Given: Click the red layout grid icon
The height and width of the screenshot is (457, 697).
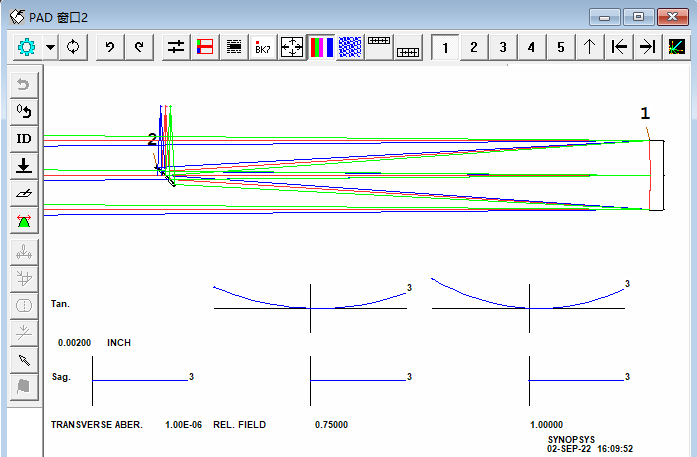Looking at the screenshot, I should [205, 47].
